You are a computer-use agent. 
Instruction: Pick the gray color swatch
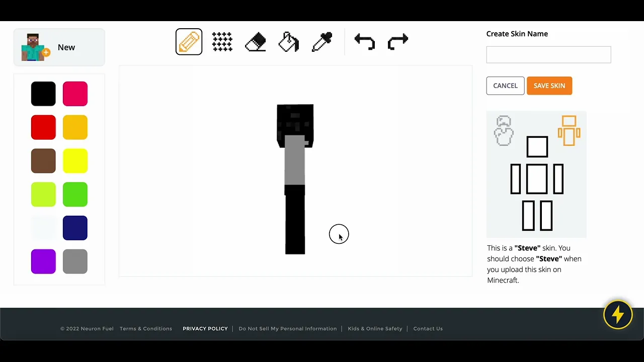coord(75,261)
